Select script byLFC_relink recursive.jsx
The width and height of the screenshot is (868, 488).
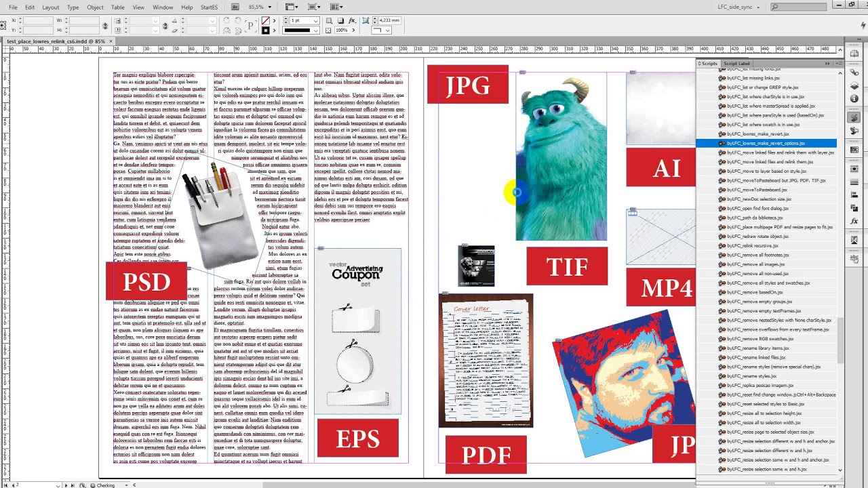[x=766, y=245]
